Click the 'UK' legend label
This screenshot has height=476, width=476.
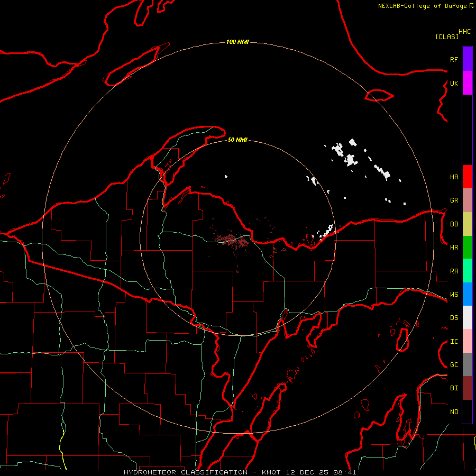point(454,83)
